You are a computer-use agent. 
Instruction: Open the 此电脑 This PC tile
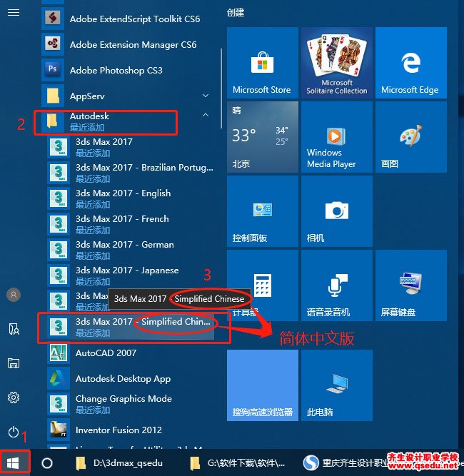(337, 385)
